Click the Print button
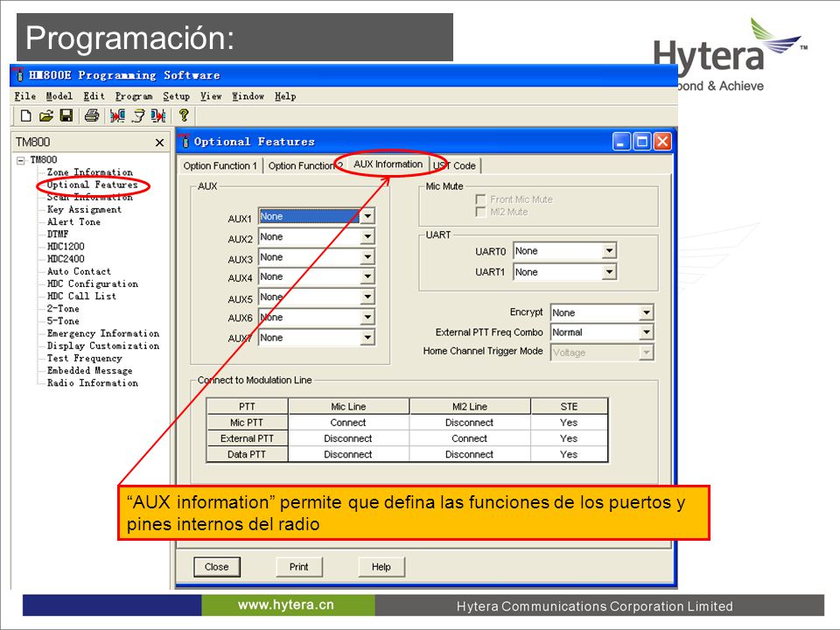 click(299, 567)
